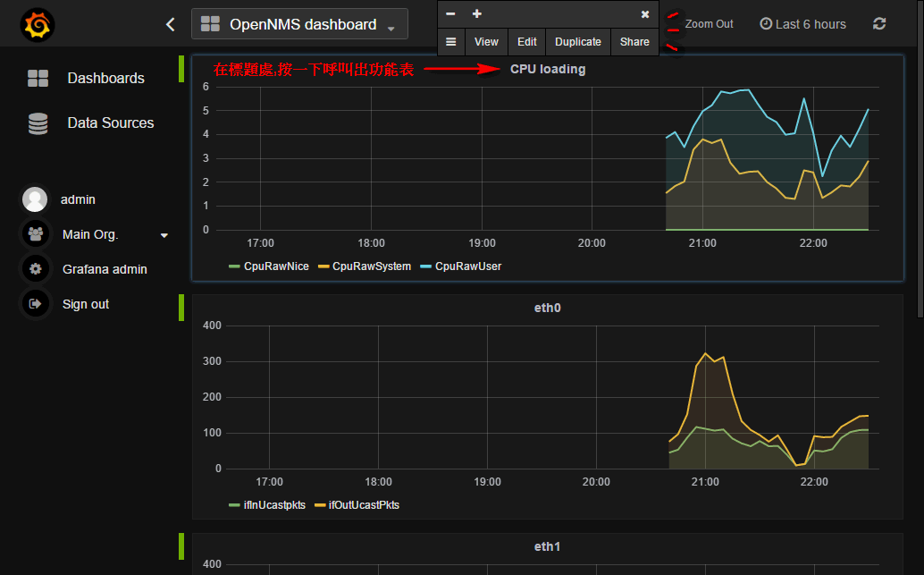Viewport: 924px width, 575px height.
Task: Click the admin avatar icon
Action: coord(35,199)
